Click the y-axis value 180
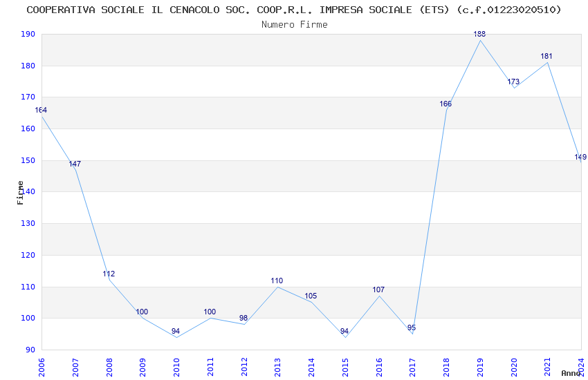588x380 pixels. pos(28,66)
